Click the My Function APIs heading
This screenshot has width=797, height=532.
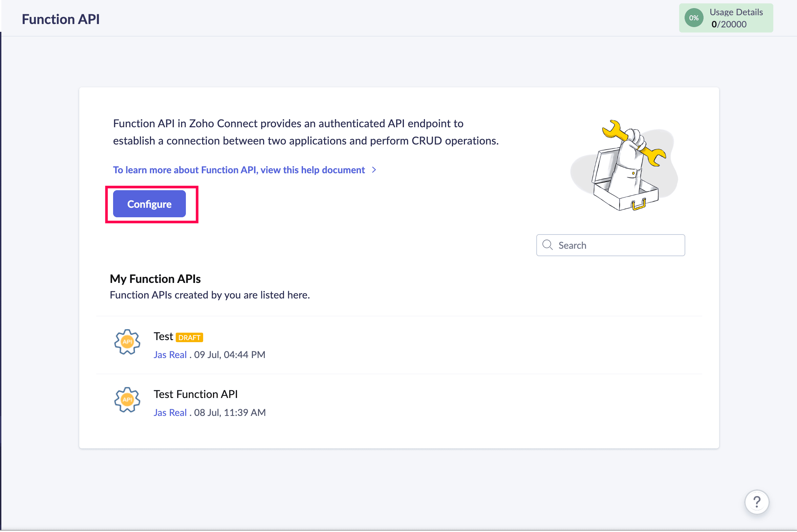pyautogui.click(x=155, y=279)
